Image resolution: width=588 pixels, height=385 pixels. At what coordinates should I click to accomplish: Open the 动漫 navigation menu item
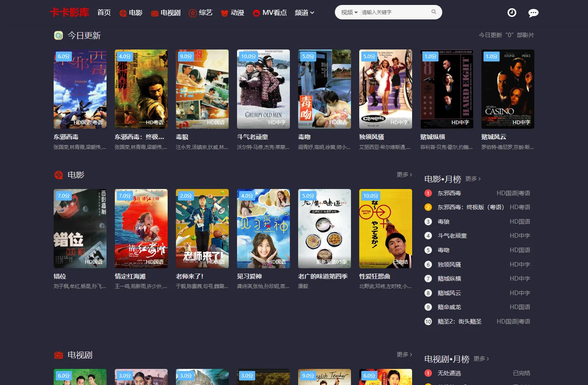pyautogui.click(x=232, y=13)
